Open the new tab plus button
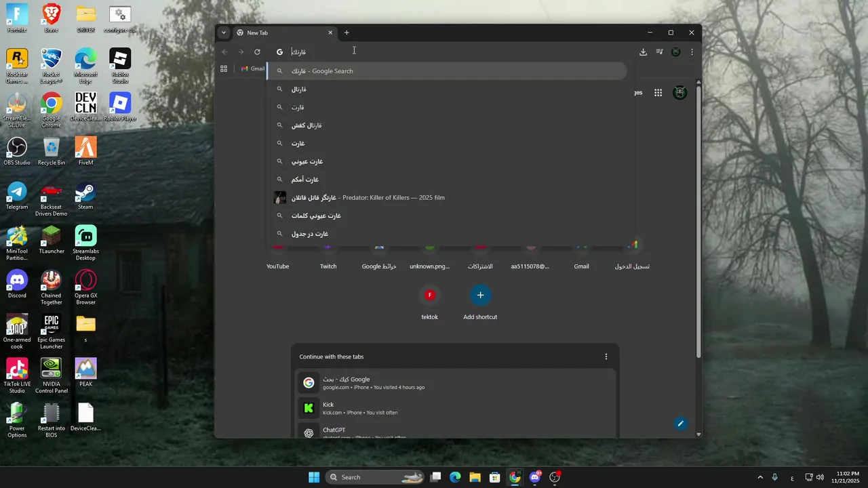The height and width of the screenshot is (488, 868). pos(347,33)
